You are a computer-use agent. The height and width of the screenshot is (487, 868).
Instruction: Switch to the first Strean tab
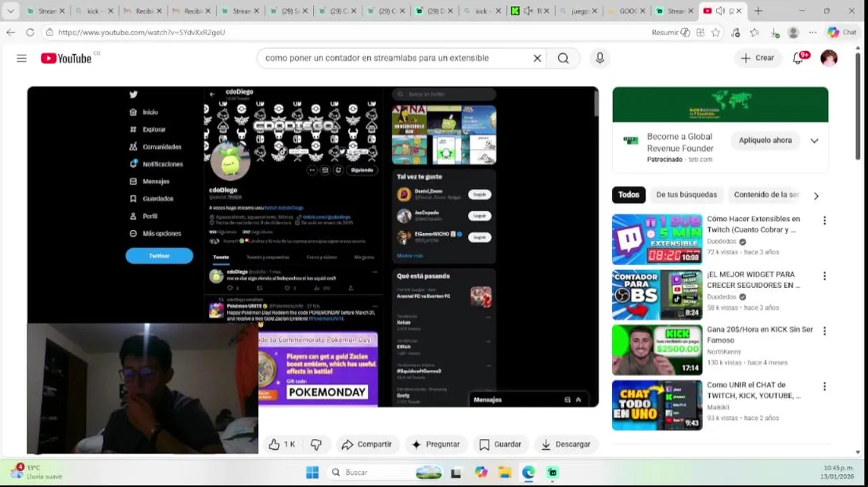(x=46, y=11)
